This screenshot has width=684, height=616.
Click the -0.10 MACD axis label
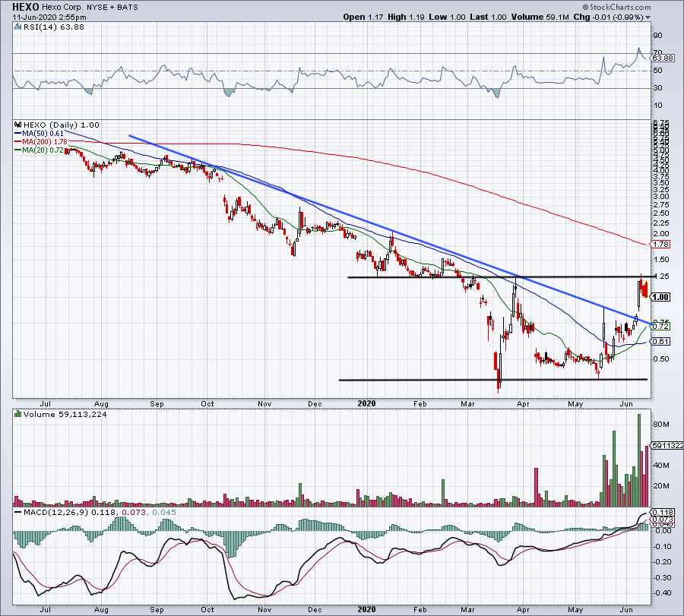663,546
